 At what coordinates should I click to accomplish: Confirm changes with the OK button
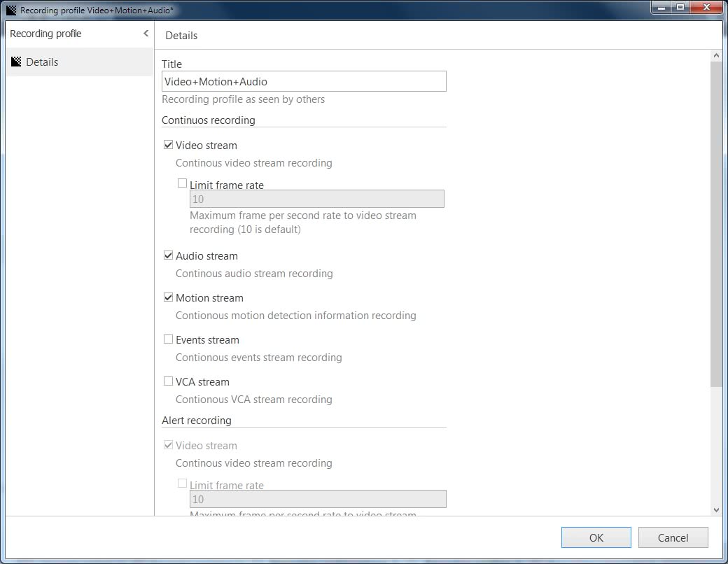(596, 537)
